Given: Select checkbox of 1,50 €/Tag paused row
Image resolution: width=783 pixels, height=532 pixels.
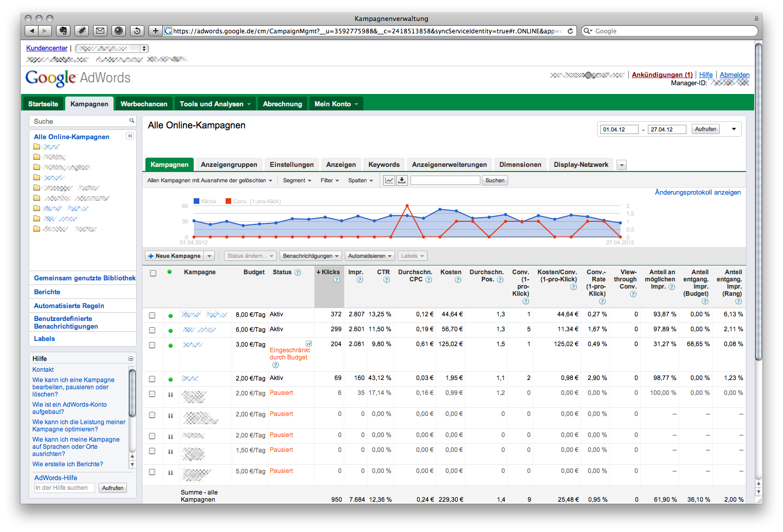Looking at the screenshot, I should [152, 451].
